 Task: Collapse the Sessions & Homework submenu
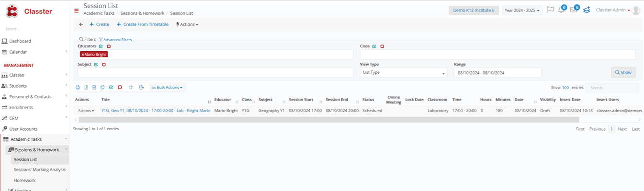(37, 150)
